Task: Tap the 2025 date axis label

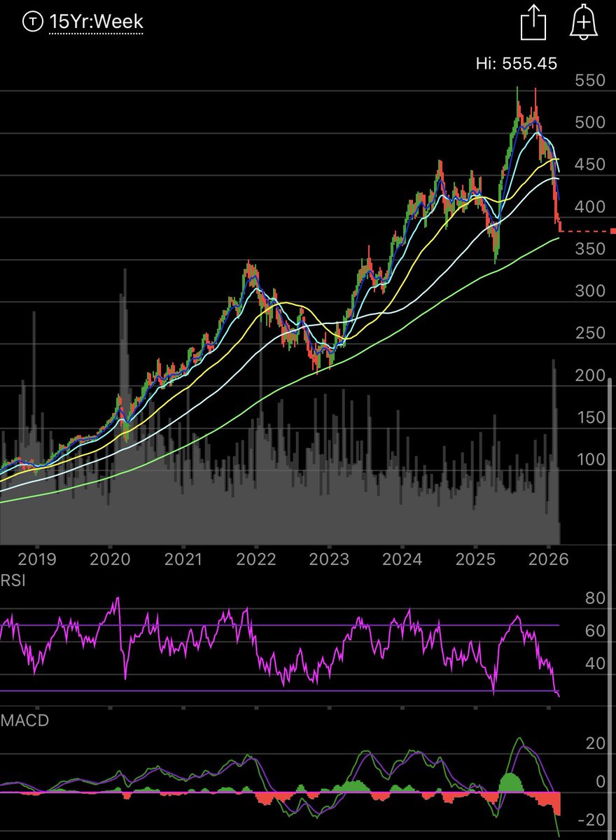Action: (x=475, y=559)
